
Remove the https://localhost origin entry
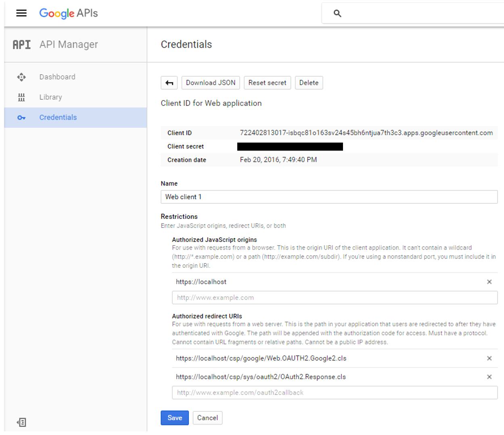(489, 282)
